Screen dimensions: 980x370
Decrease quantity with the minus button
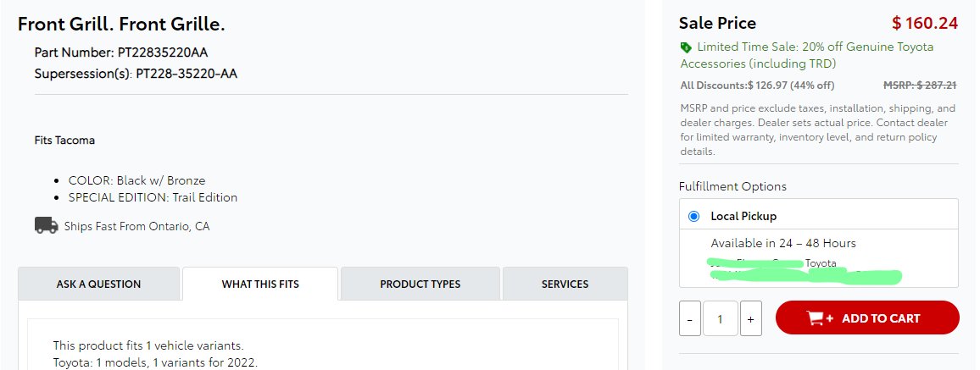click(x=689, y=318)
